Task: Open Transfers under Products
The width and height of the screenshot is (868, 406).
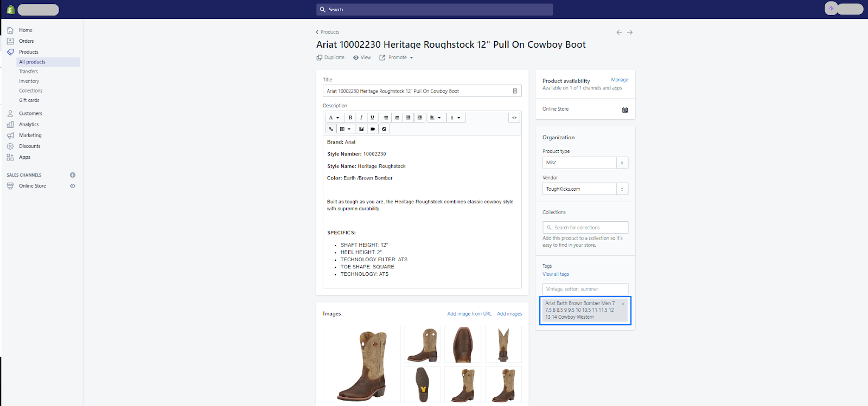Action: (x=29, y=72)
